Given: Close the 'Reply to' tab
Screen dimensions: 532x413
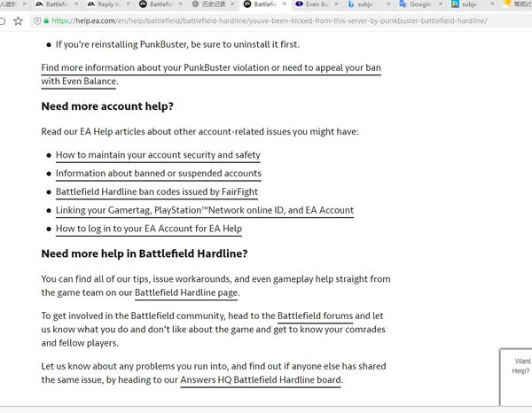Looking at the screenshot, I should tap(129, 4).
